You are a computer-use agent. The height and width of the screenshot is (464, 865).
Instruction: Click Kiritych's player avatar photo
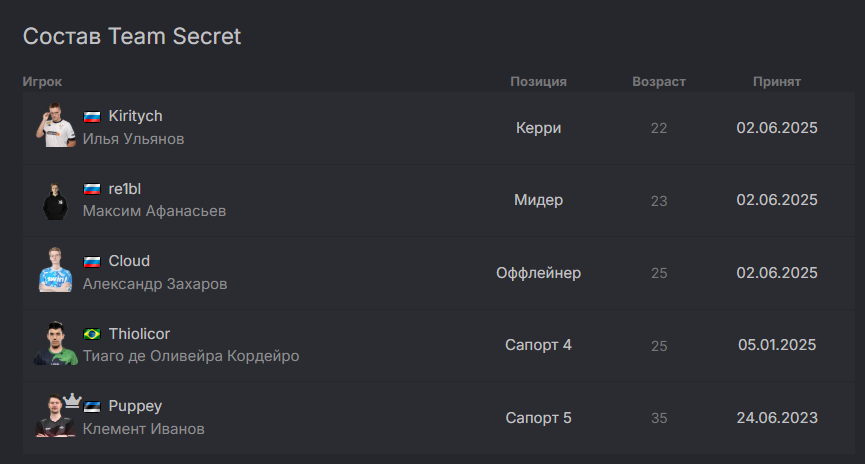click(x=56, y=127)
